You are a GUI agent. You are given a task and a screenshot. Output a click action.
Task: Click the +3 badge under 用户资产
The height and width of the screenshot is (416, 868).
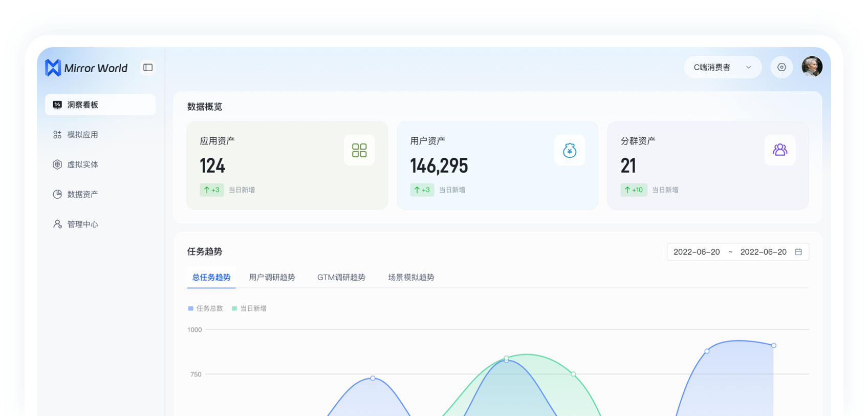pyautogui.click(x=422, y=190)
